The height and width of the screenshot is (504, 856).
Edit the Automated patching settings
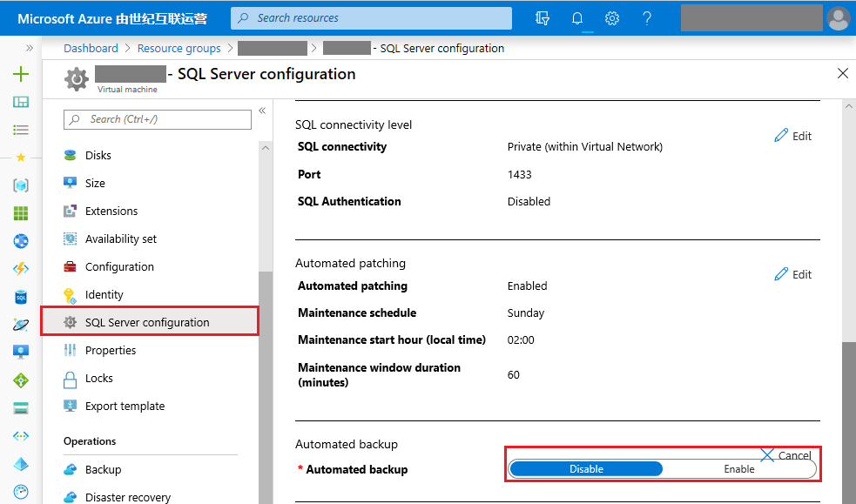793,275
